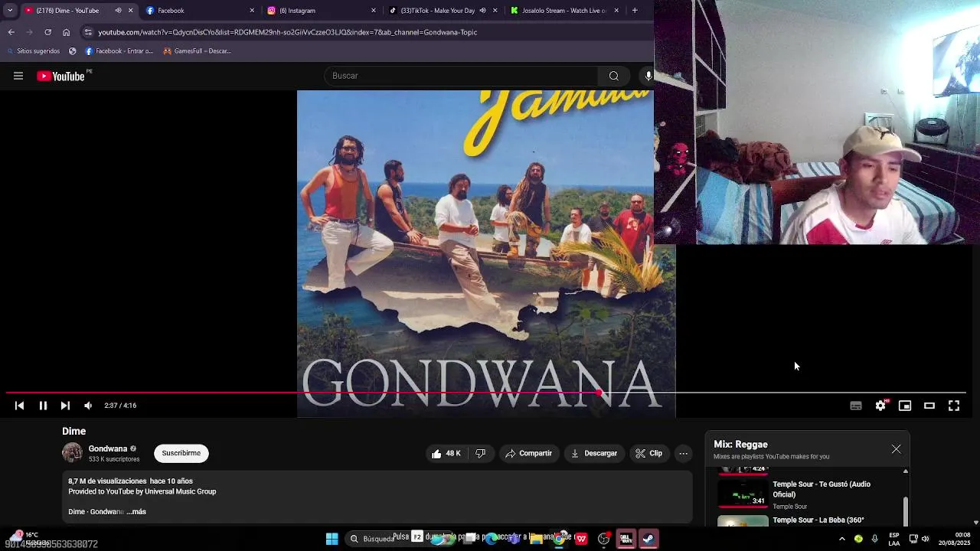The width and height of the screenshot is (980, 551).
Task: Go to the YouTube home logo
Action: point(61,76)
